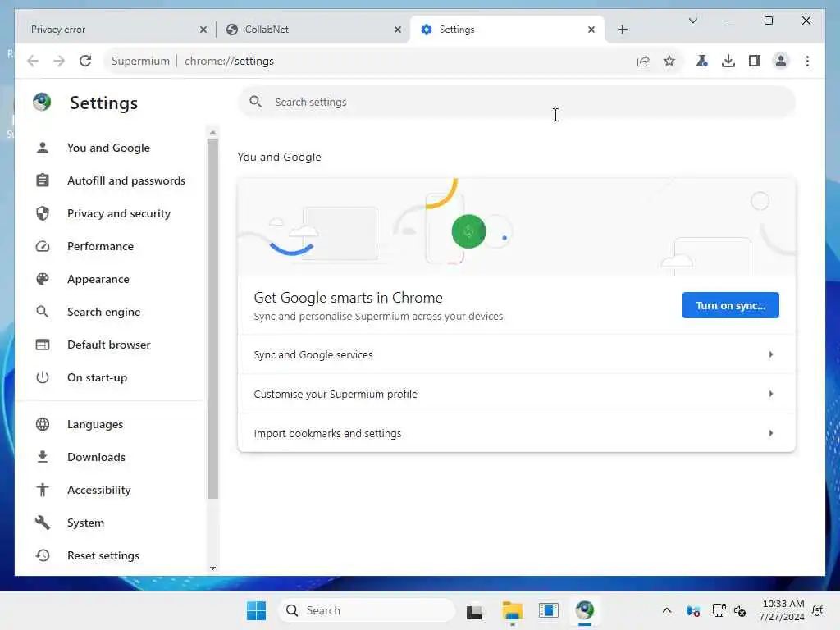The image size is (840, 630).
Task: Select the Settings tab
Action: [507, 30]
